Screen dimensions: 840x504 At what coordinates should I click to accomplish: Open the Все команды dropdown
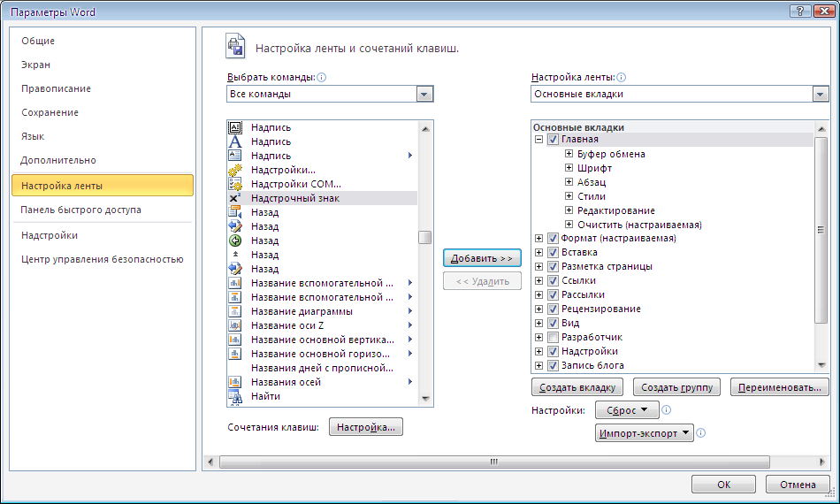click(x=424, y=95)
